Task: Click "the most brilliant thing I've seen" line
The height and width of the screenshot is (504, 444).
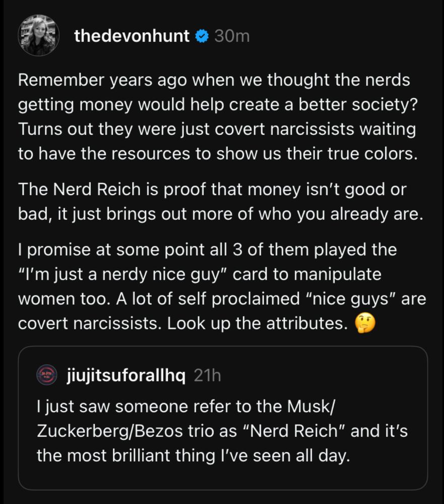Action: pos(193,456)
